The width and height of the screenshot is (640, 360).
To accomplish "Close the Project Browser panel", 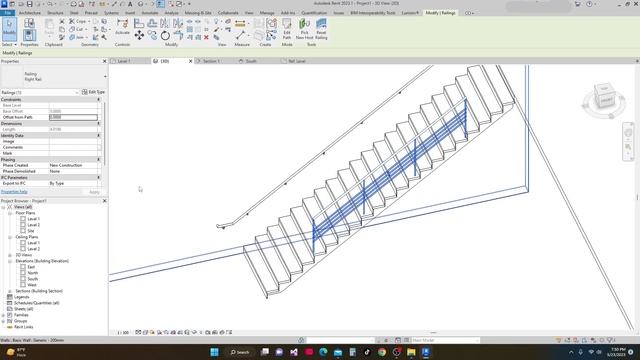I will pos(104,201).
